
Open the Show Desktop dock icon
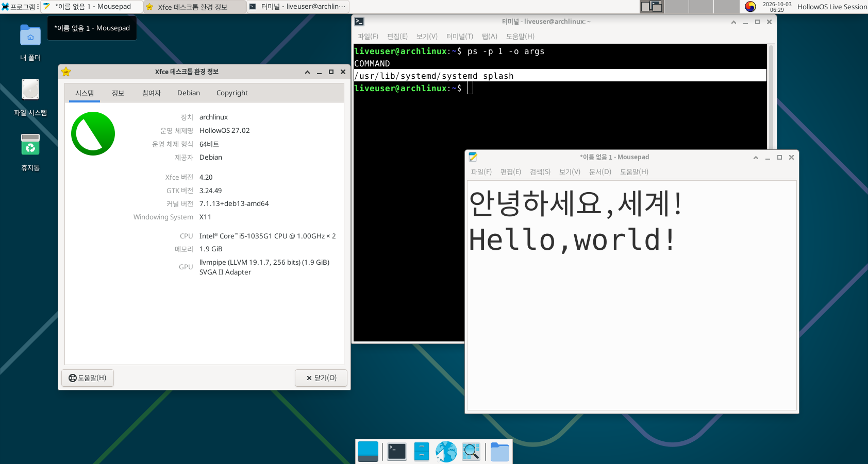(368, 452)
